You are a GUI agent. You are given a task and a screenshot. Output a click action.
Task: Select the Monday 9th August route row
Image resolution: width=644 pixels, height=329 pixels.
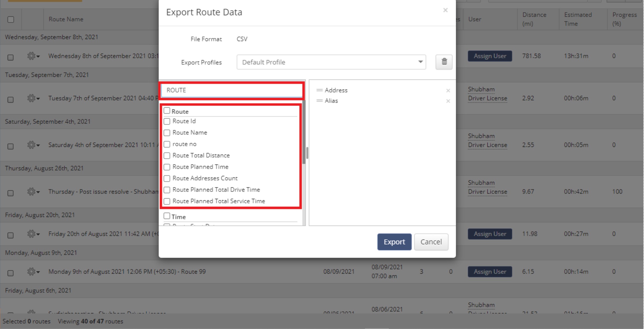11,273
